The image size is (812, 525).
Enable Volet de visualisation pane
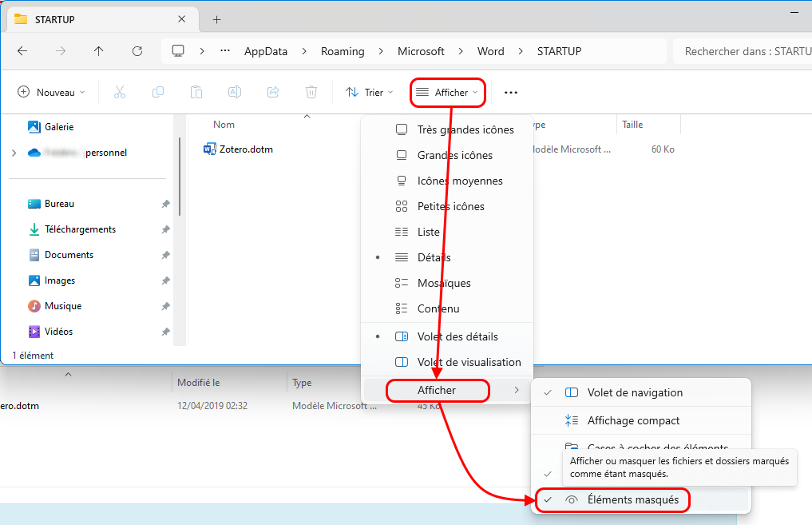469,362
